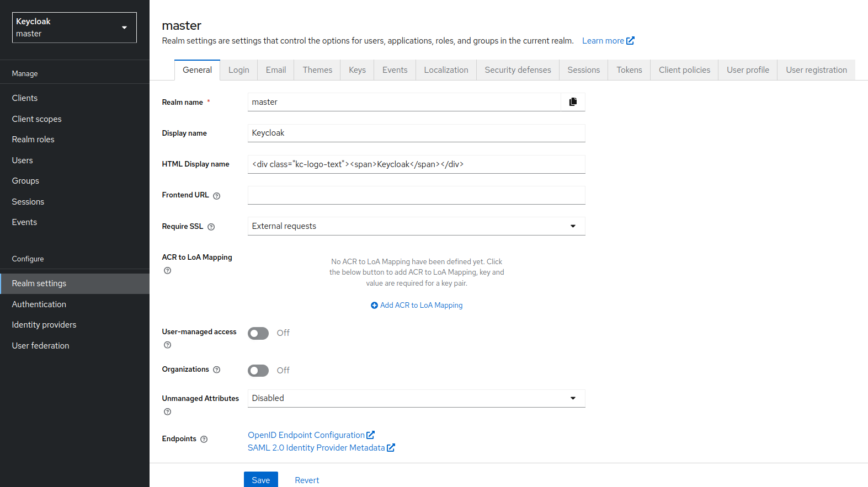Open Sessions in the sidebar
This screenshot has height=487, width=868.
tap(74, 202)
